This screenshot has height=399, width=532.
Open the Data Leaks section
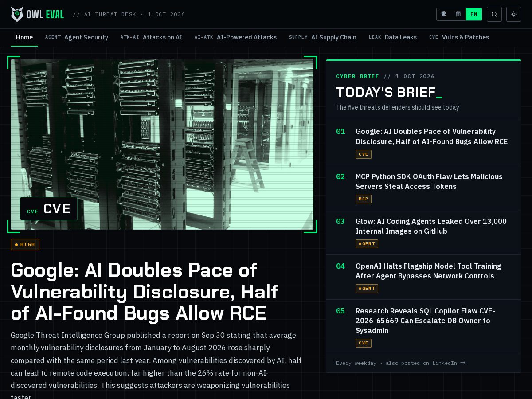393,37
